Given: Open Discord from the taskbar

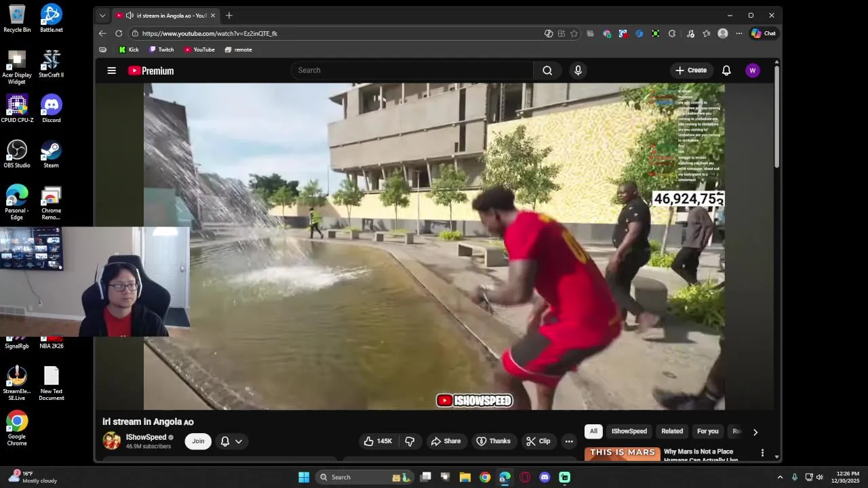Looking at the screenshot, I should pyautogui.click(x=545, y=477).
